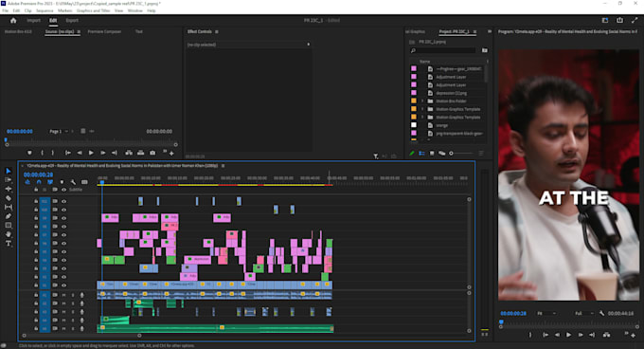Viewport: 644px width, 349px height.
Task: Toggle the lock on audio track A5
Action: pos(36,328)
